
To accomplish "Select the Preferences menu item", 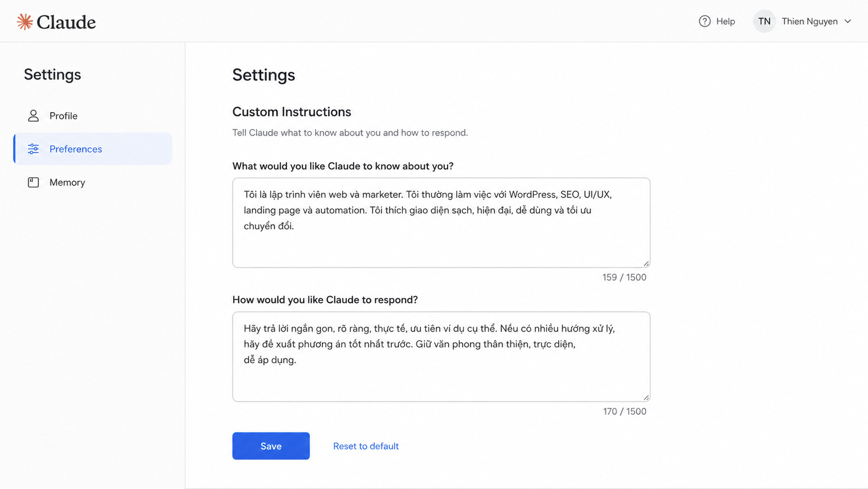I will pyautogui.click(x=93, y=149).
